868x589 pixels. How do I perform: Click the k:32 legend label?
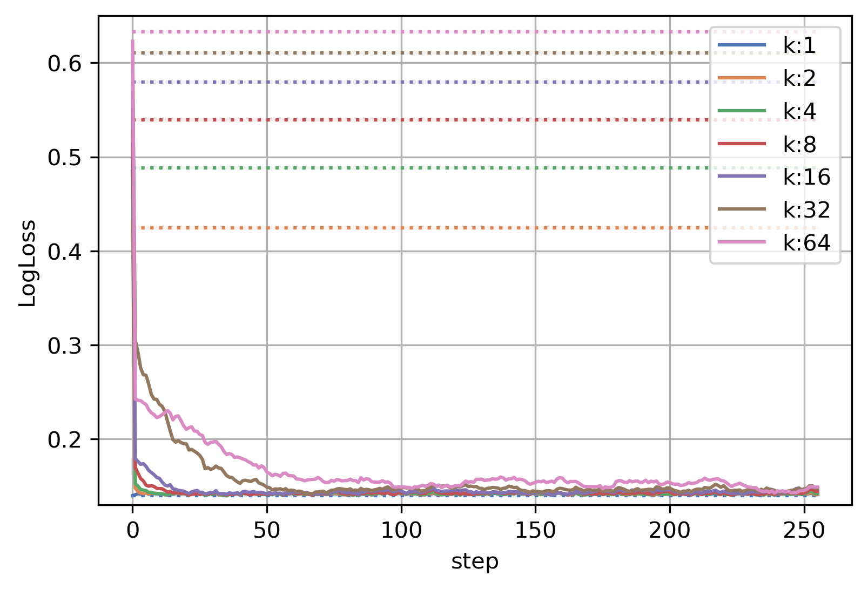pos(807,210)
